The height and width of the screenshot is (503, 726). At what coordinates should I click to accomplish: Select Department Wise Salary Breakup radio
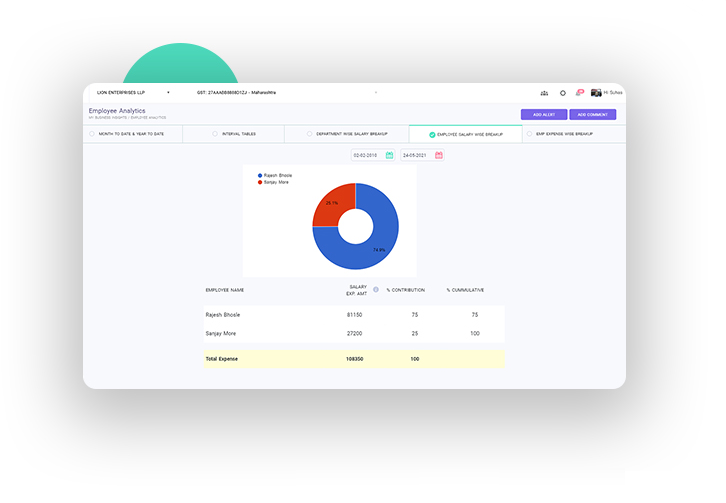[310, 133]
